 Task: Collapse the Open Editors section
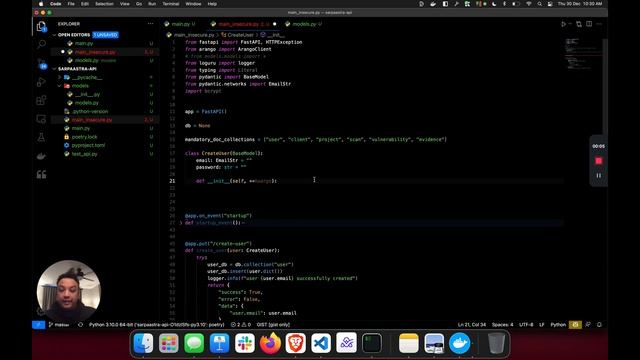(54, 35)
